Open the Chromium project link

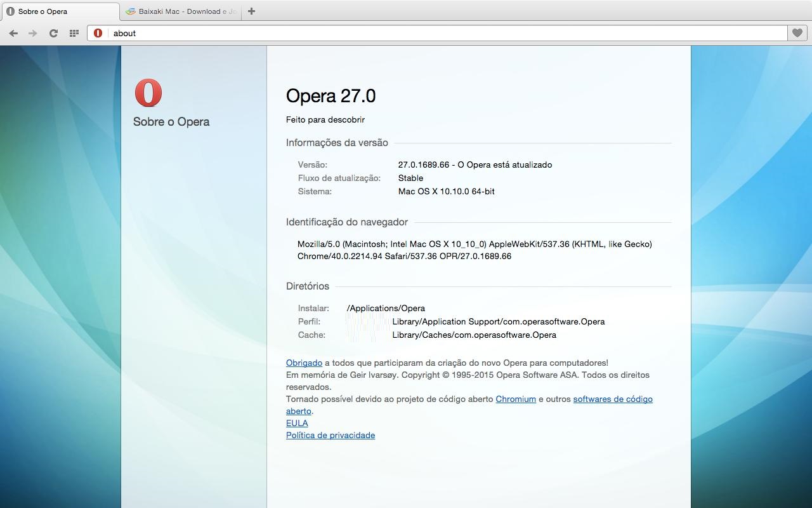pyautogui.click(x=516, y=399)
